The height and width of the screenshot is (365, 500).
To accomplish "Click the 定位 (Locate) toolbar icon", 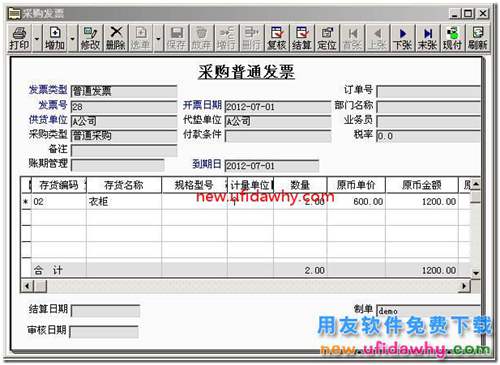I will click(327, 38).
